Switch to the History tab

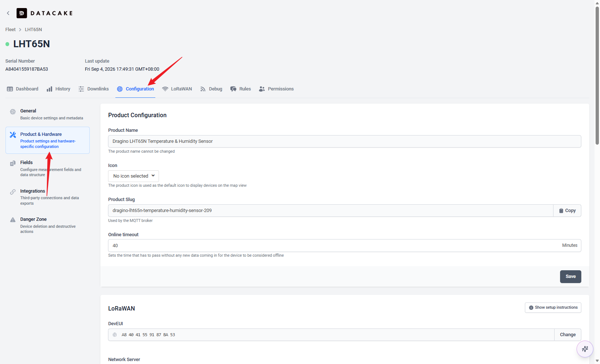[59, 89]
